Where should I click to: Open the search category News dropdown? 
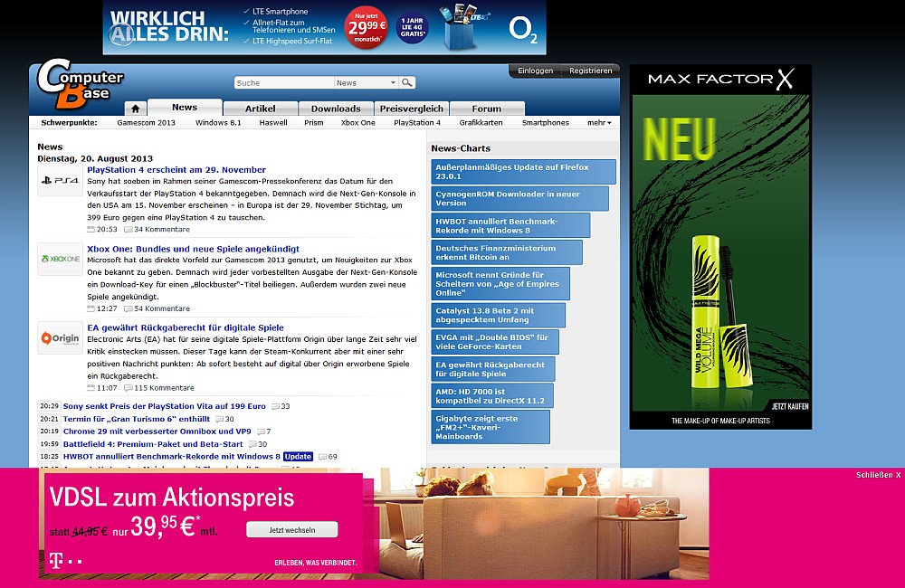[366, 82]
